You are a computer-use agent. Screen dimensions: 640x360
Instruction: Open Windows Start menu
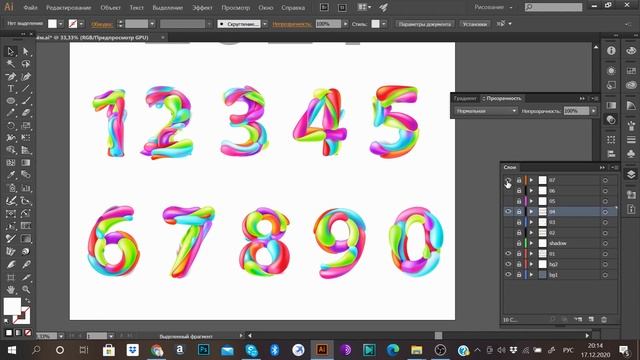tap(11, 350)
